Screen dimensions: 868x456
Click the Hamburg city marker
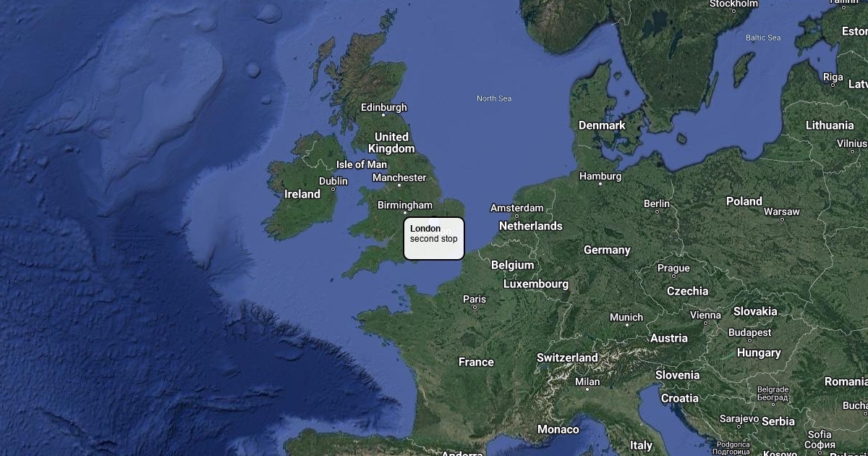point(600,184)
